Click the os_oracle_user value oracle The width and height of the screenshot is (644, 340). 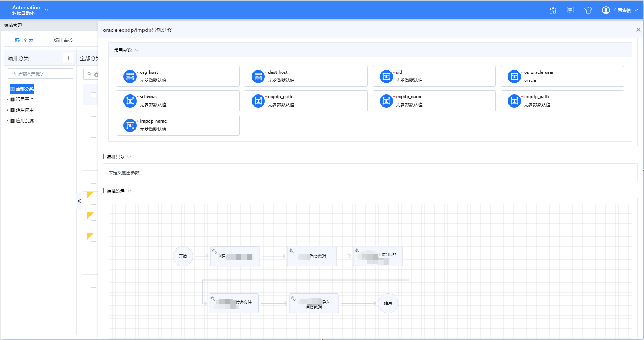click(530, 80)
